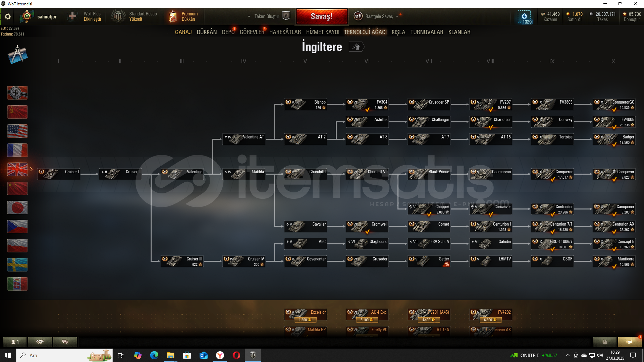Toggle premium vehicles view beside İngiltere
The height and width of the screenshot is (362, 644).
(x=356, y=47)
